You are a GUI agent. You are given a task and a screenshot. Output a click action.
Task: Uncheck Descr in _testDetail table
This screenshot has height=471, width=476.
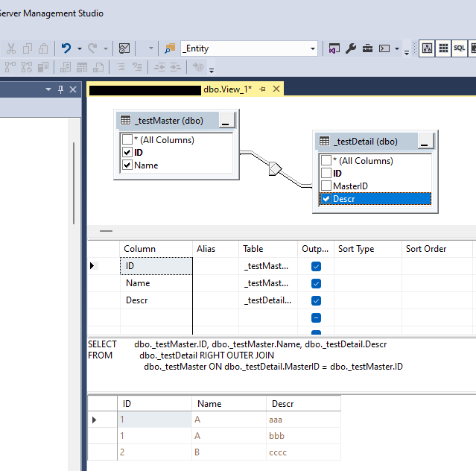(326, 199)
